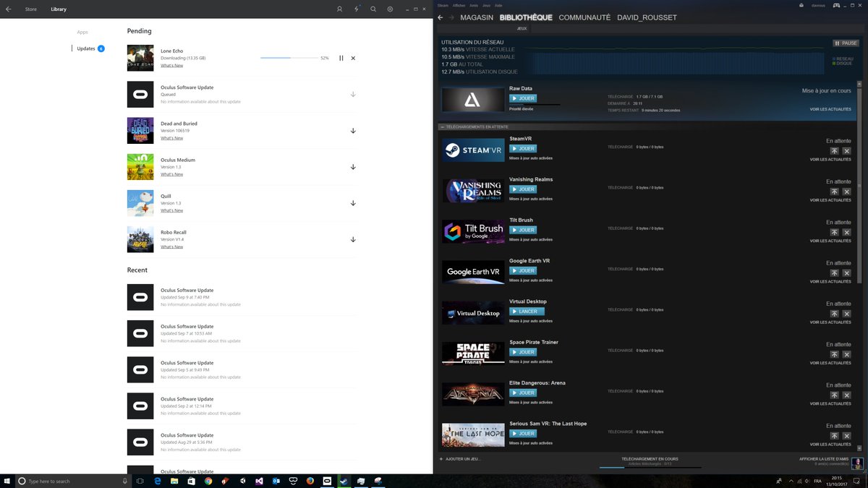Open What's New for Lone Echo
Screen dimensions: 868x488
171,66
